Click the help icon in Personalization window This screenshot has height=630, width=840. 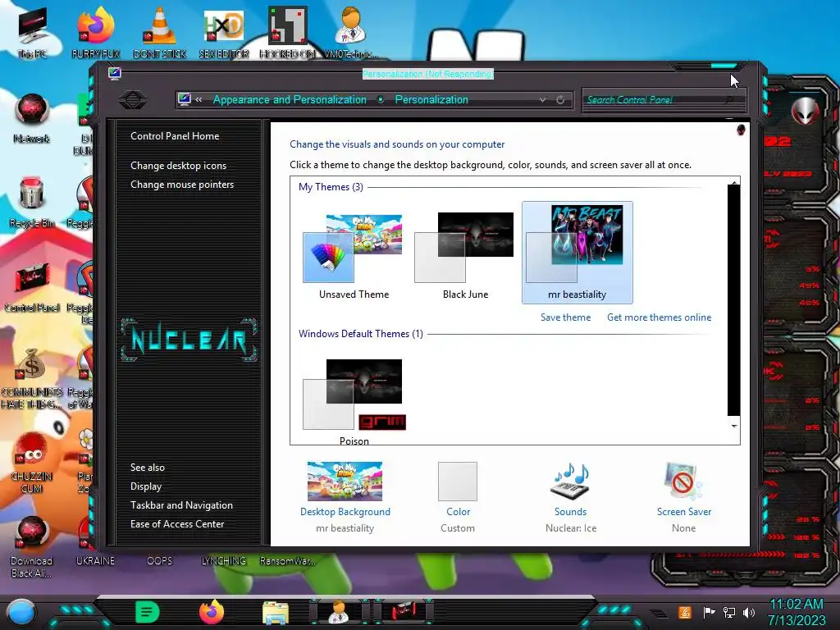click(x=741, y=130)
